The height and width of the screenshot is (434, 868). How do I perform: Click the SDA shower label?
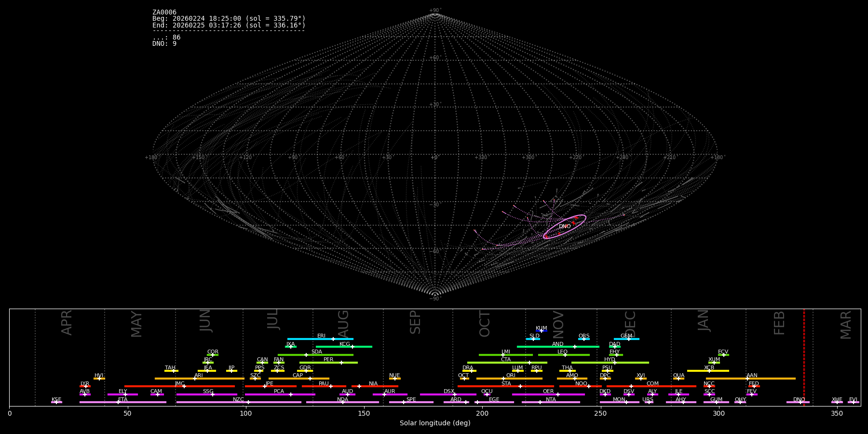317,352
